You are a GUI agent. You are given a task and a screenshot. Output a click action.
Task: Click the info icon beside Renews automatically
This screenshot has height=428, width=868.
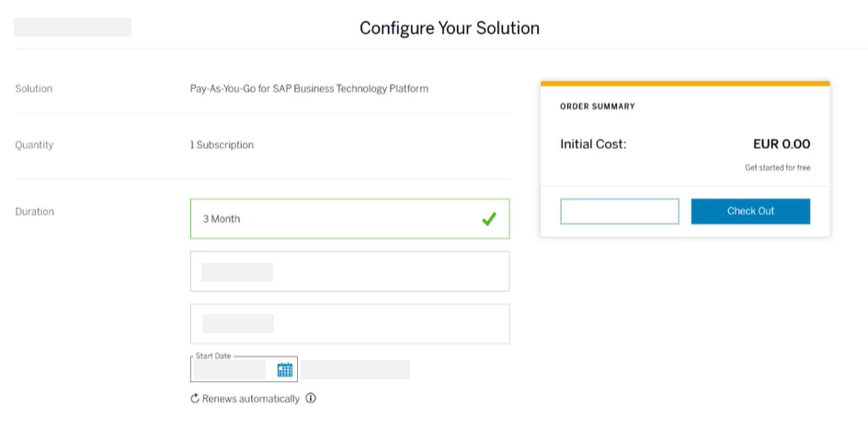(311, 399)
